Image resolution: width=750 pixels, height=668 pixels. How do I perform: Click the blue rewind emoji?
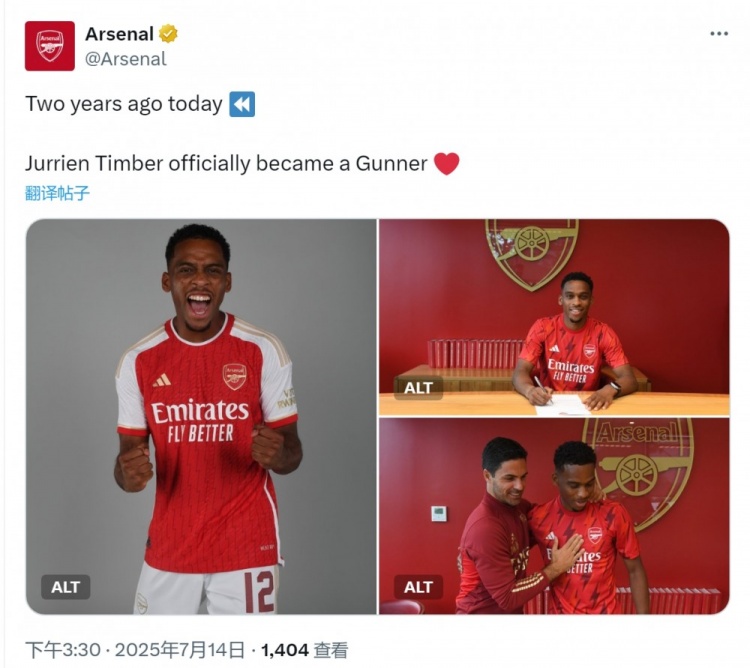pyautogui.click(x=242, y=104)
